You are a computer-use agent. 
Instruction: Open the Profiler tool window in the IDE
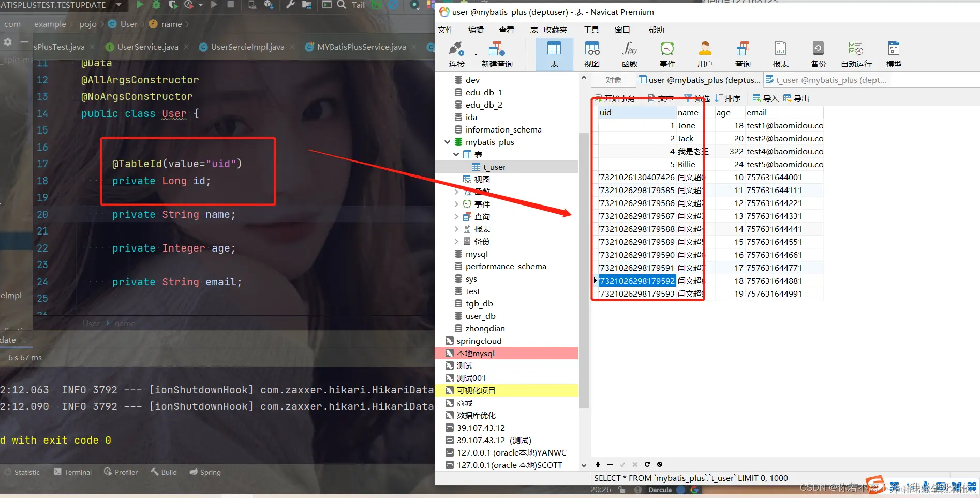(121, 472)
